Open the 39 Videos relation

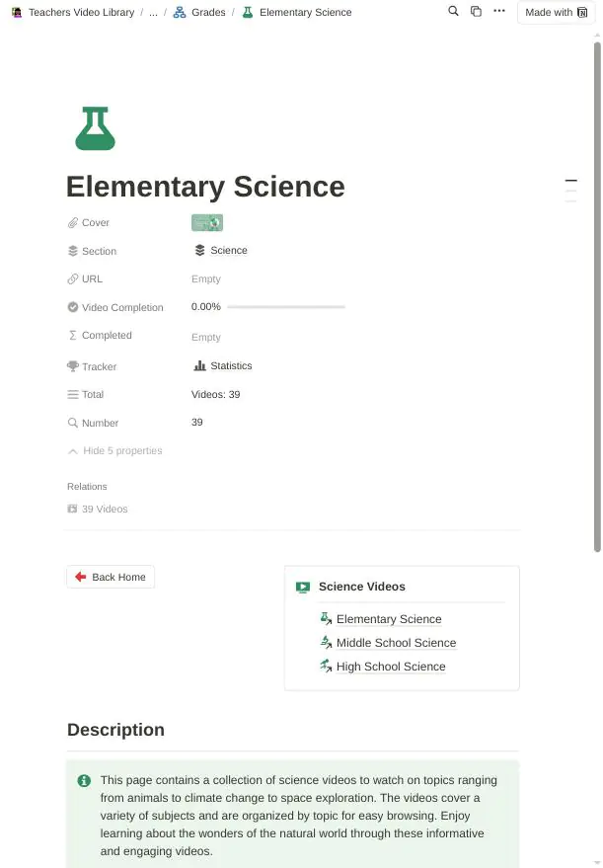tap(98, 509)
